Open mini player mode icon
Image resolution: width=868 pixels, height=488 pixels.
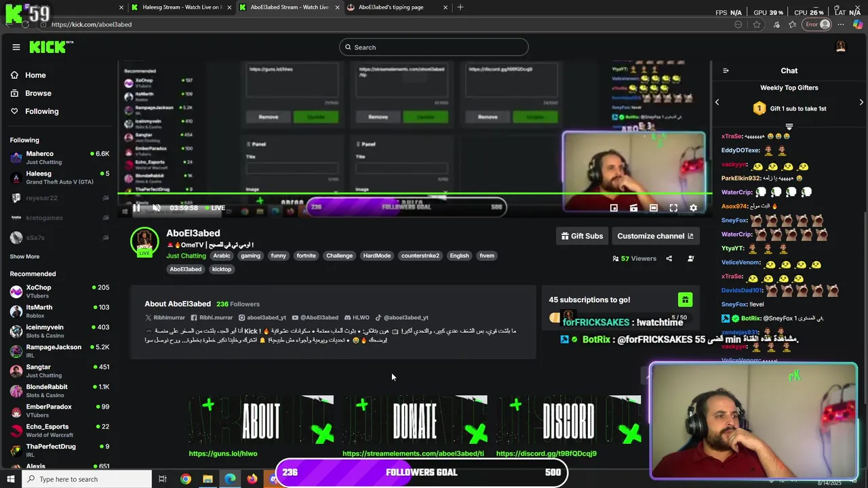614,208
